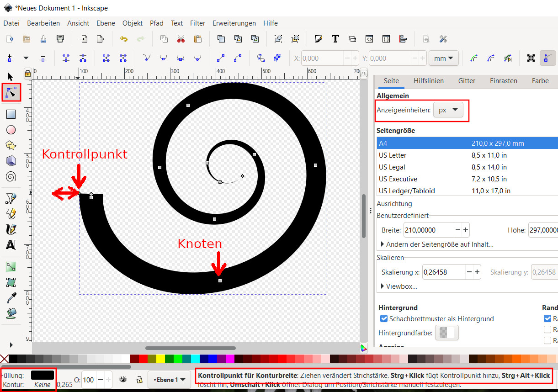The width and height of the screenshot is (558, 392).
Task: Switch to the Gitter tab
Action: [x=467, y=80]
